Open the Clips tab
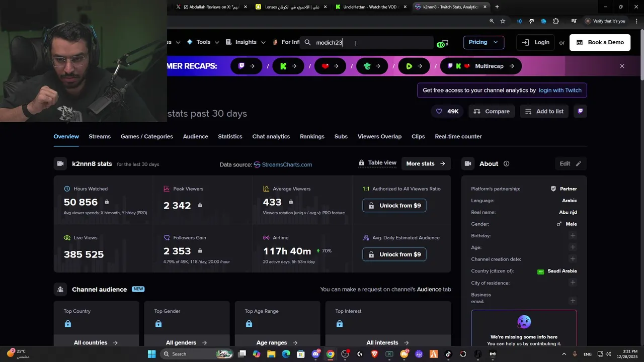 [418, 137]
